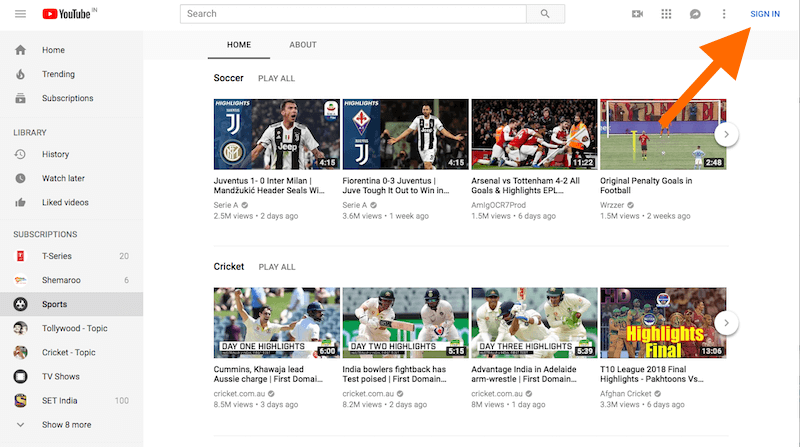This screenshot has height=447, width=800.
Task: Open the Arsenal vs Tottenham thumbnail
Action: [x=534, y=134]
